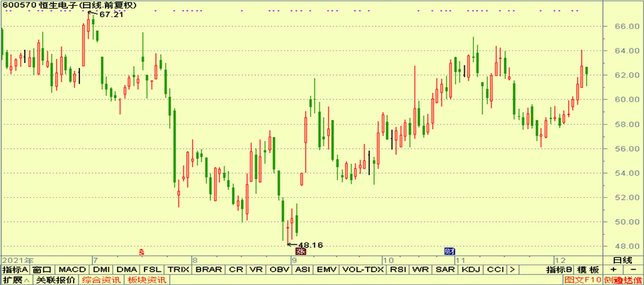Open the 指标A indicator group

15,270
